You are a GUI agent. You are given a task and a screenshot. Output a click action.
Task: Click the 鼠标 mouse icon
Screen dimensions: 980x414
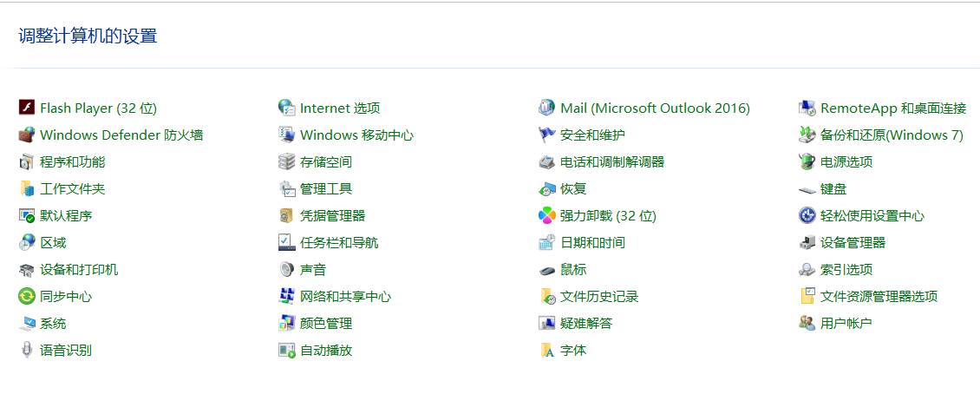[x=546, y=269]
